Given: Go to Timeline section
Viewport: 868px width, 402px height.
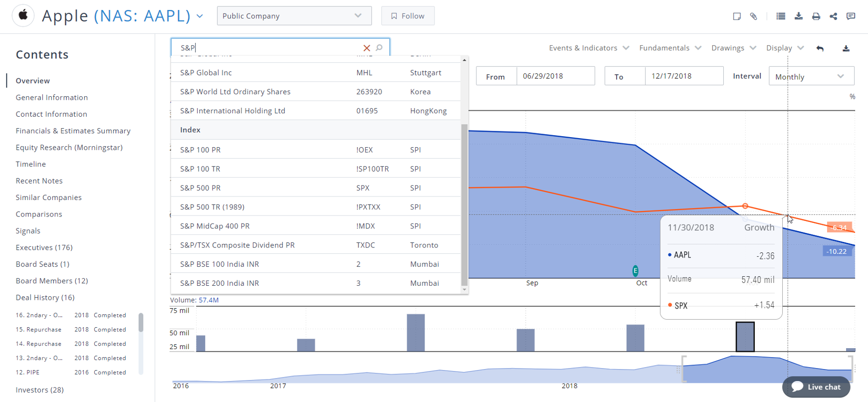Looking at the screenshot, I should tap(31, 164).
